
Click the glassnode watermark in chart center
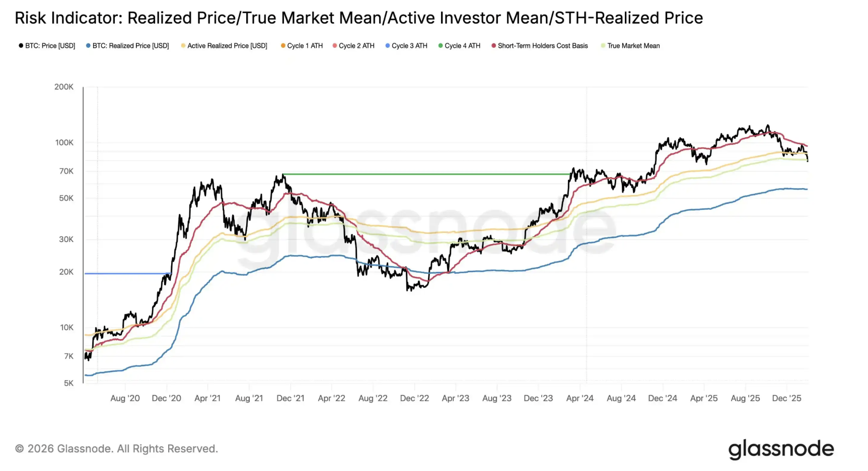428,230
